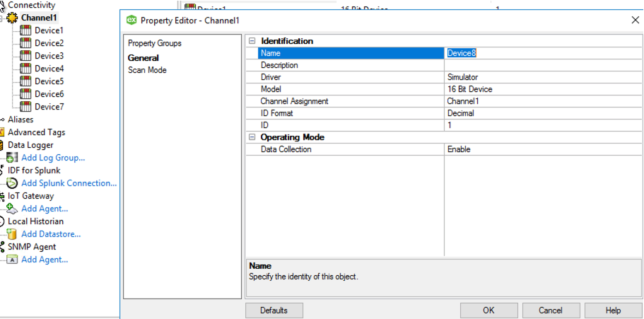Select the IDF for Splunk tree node

pos(34,170)
